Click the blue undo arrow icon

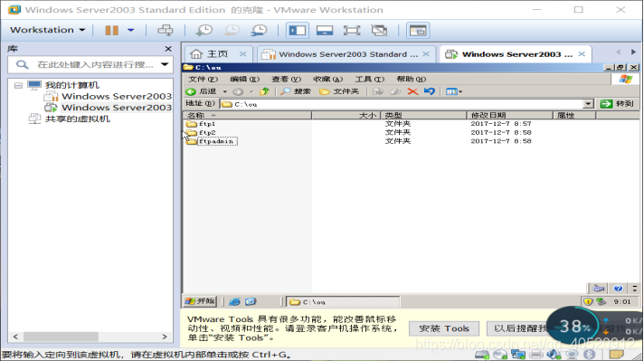(430, 91)
